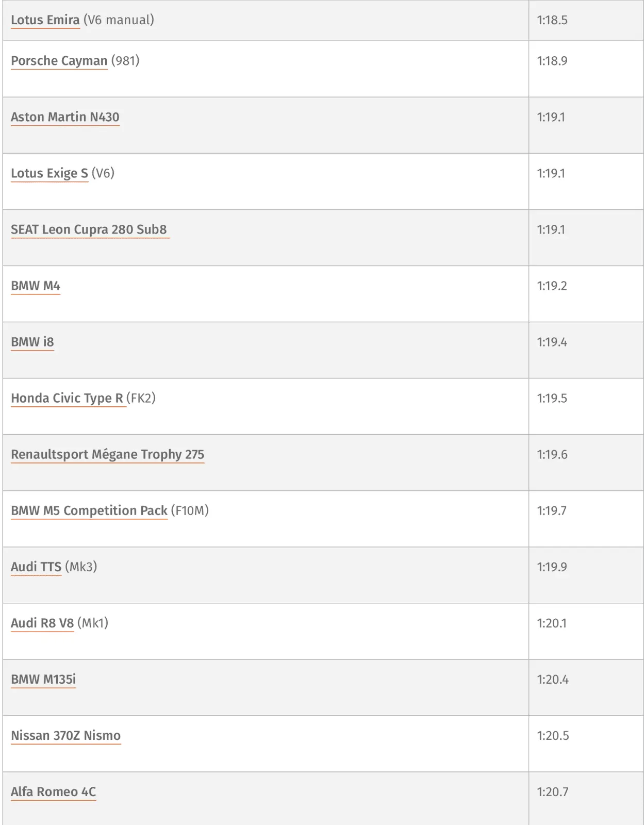The image size is (644, 825).
Task: Click the Nissan 370Z Nismo link
Action: click(x=65, y=735)
